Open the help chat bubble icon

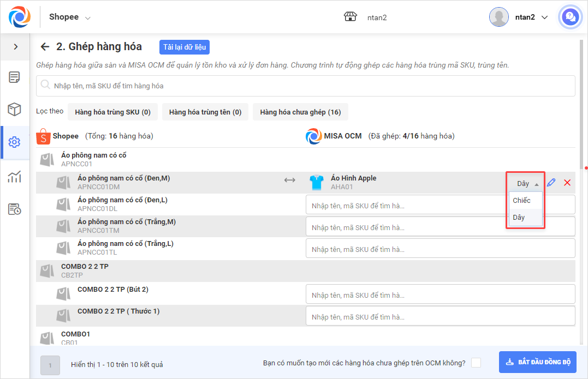point(569,17)
